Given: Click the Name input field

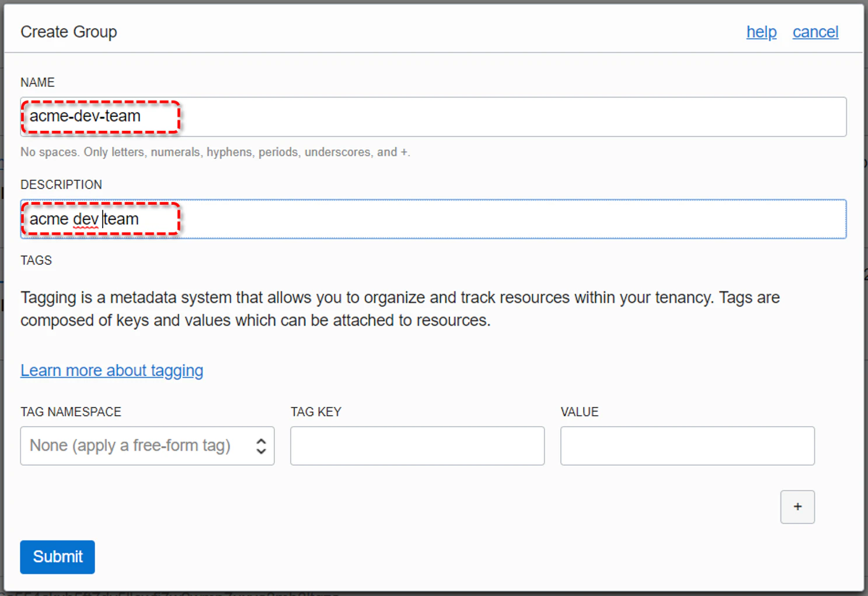Looking at the screenshot, I should (433, 117).
